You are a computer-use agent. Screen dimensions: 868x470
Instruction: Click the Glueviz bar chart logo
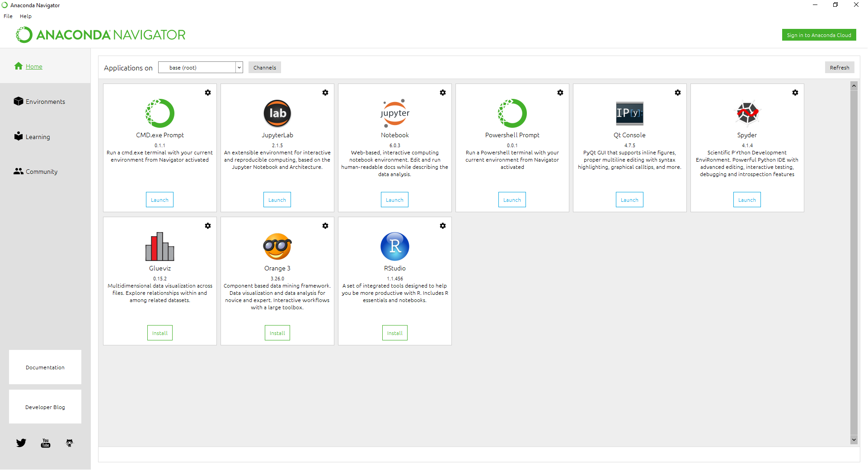pos(160,247)
